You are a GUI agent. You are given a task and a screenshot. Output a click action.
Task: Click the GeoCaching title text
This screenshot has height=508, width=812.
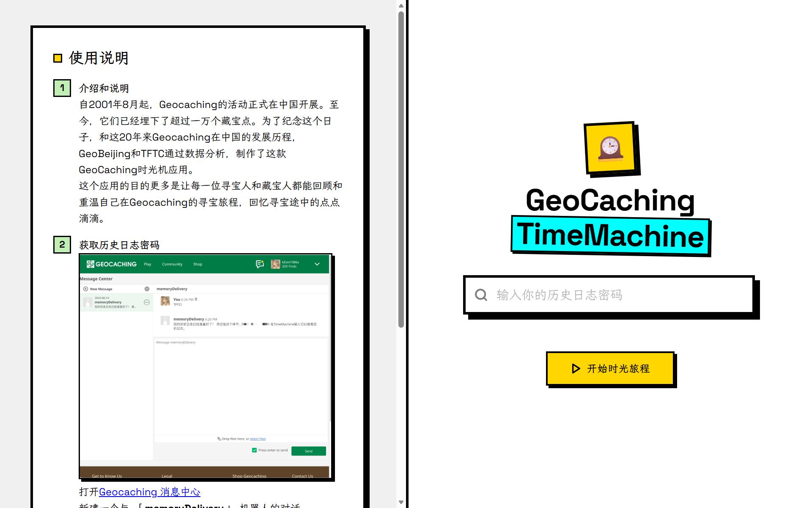point(610,200)
